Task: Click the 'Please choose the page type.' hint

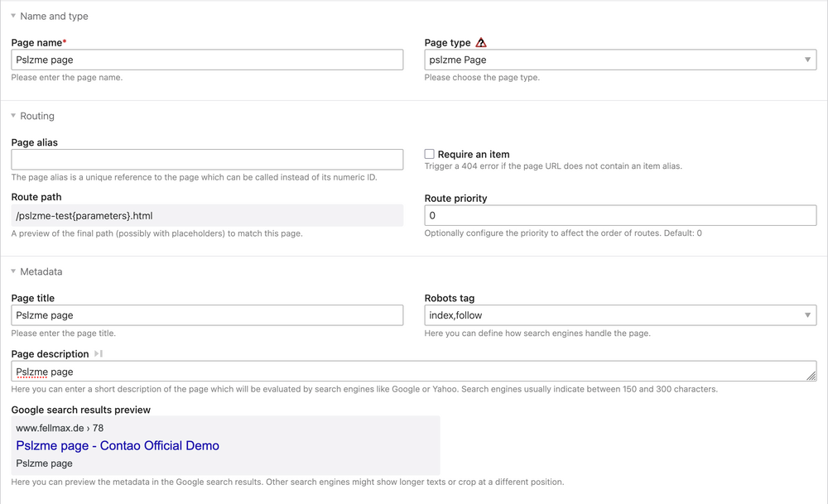Action: click(482, 78)
